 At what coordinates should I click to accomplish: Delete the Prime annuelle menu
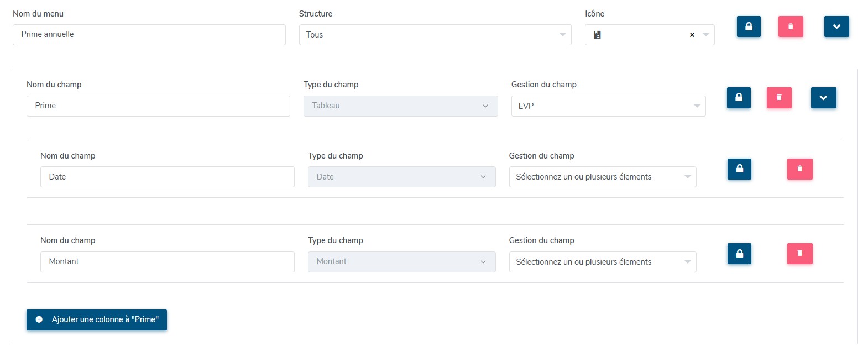pos(791,27)
